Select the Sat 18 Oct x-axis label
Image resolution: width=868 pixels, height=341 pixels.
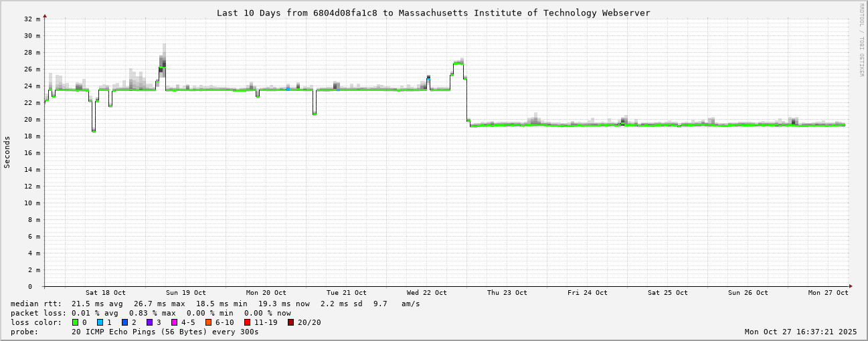pyautogui.click(x=105, y=293)
